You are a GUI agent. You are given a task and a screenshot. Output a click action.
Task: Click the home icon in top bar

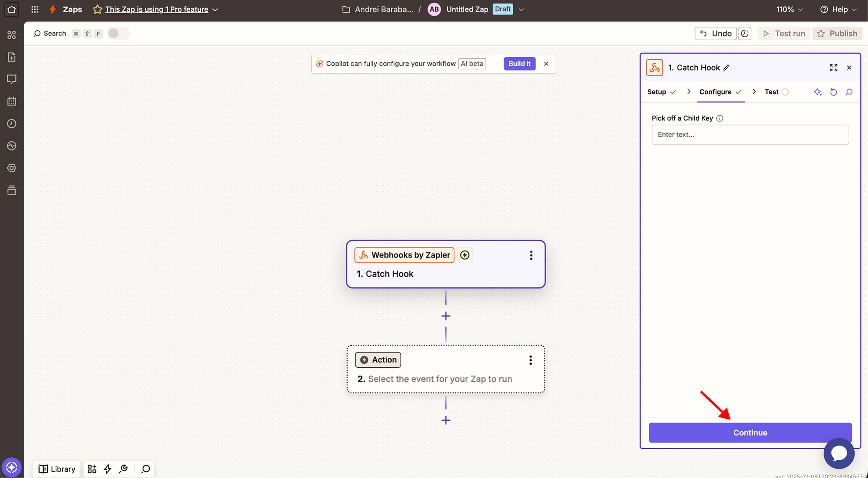pyautogui.click(x=12, y=9)
